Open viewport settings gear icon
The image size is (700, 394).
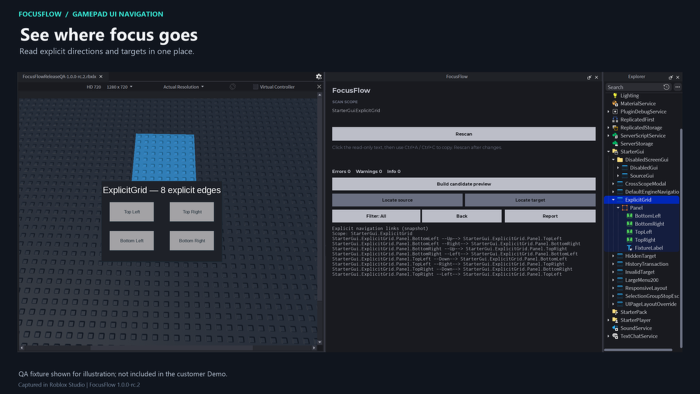[318, 77]
